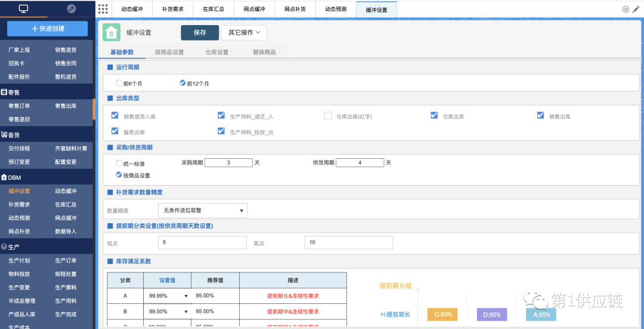
Task: Switch to the 按商品设置 tab
Action: tap(169, 53)
